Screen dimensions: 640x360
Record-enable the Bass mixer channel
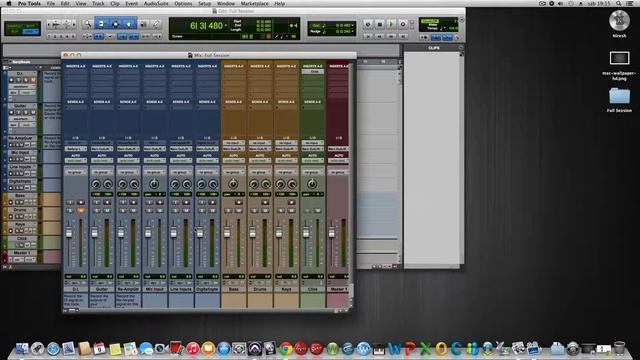[239, 202]
